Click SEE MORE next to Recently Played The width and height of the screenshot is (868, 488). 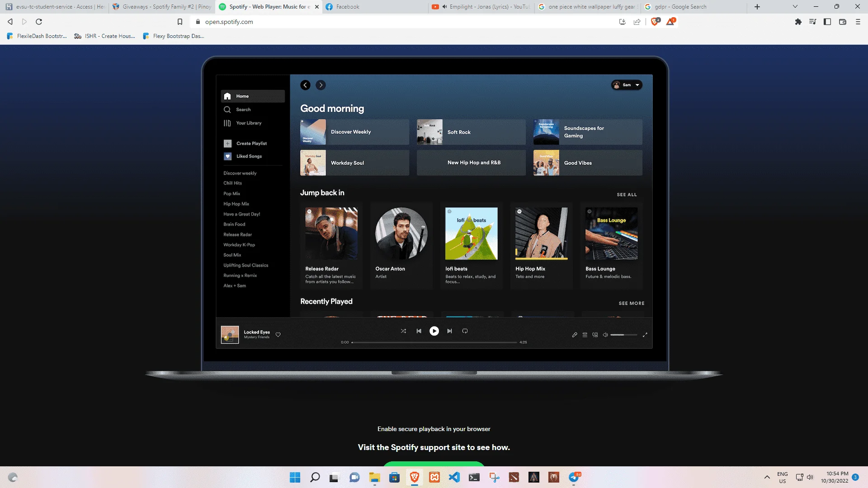[632, 303]
